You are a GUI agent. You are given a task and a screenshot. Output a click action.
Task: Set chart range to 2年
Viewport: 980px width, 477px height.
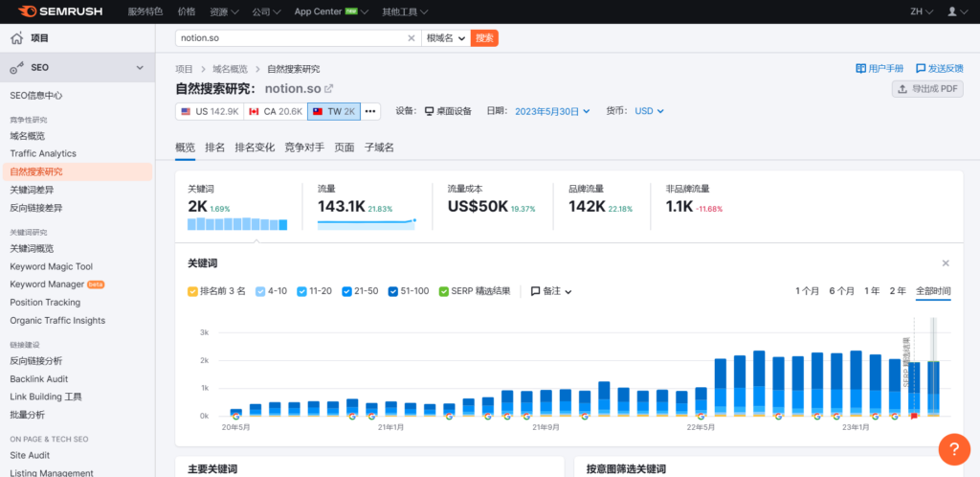point(898,290)
